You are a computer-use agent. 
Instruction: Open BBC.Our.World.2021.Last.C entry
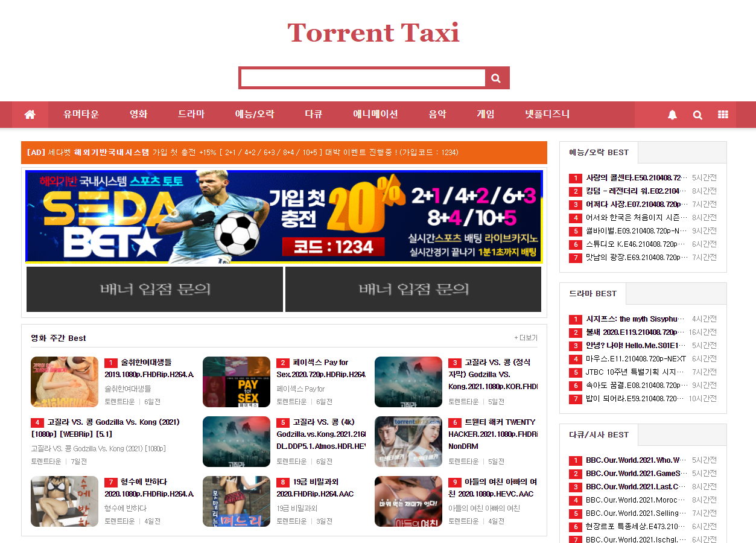pyautogui.click(x=636, y=487)
